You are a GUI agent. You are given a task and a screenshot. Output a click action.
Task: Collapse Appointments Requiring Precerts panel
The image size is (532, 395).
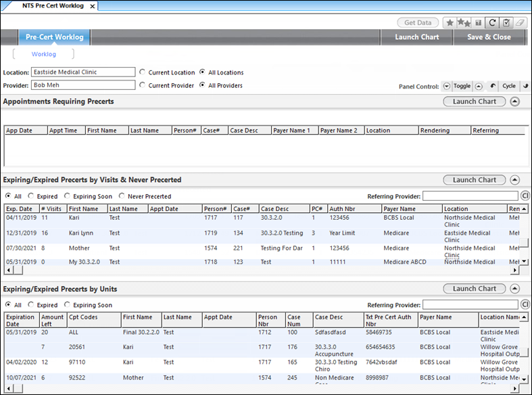tap(514, 101)
